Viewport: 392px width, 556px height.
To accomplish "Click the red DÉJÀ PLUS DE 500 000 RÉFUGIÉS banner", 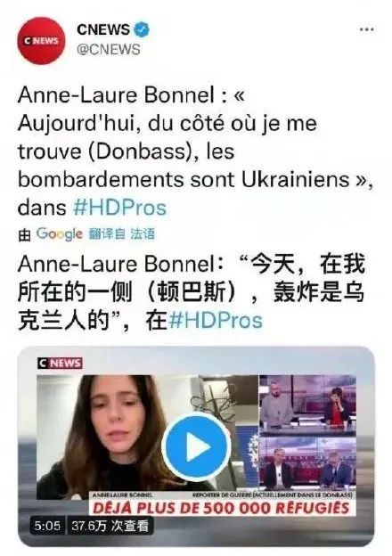I will 222,508.
